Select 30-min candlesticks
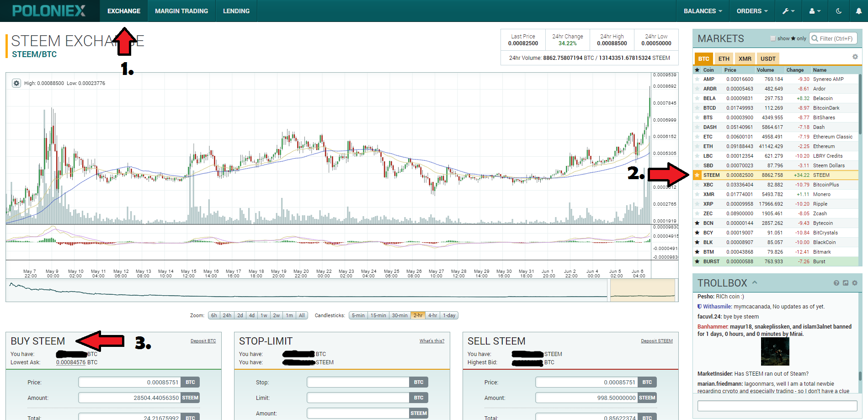 point(399,315)
